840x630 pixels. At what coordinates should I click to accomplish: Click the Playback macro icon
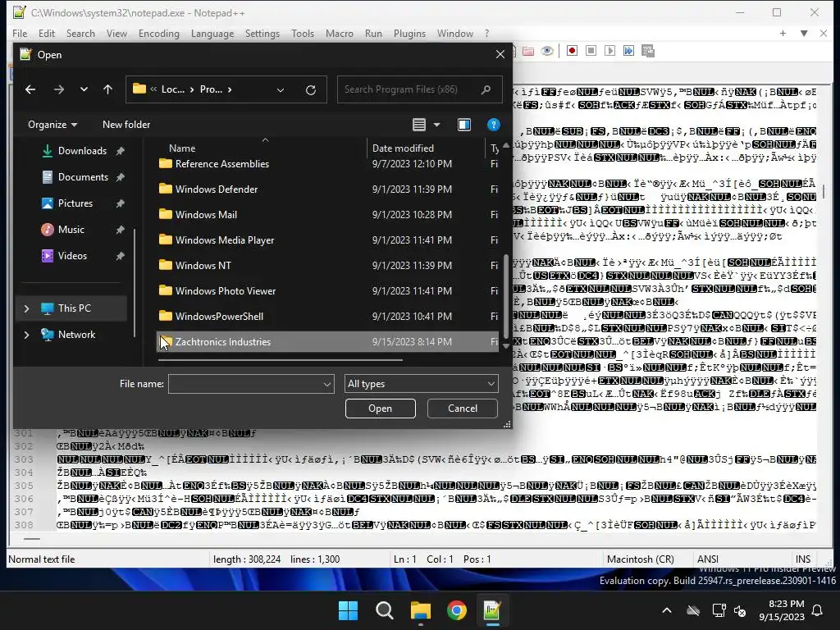pyautogui.click(x=609, y=51)
